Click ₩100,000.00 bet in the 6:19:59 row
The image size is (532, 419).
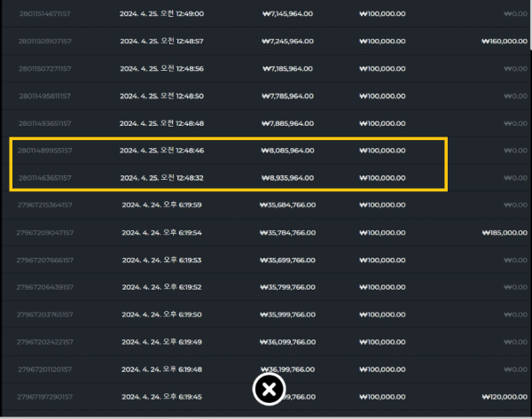(382, 206)
